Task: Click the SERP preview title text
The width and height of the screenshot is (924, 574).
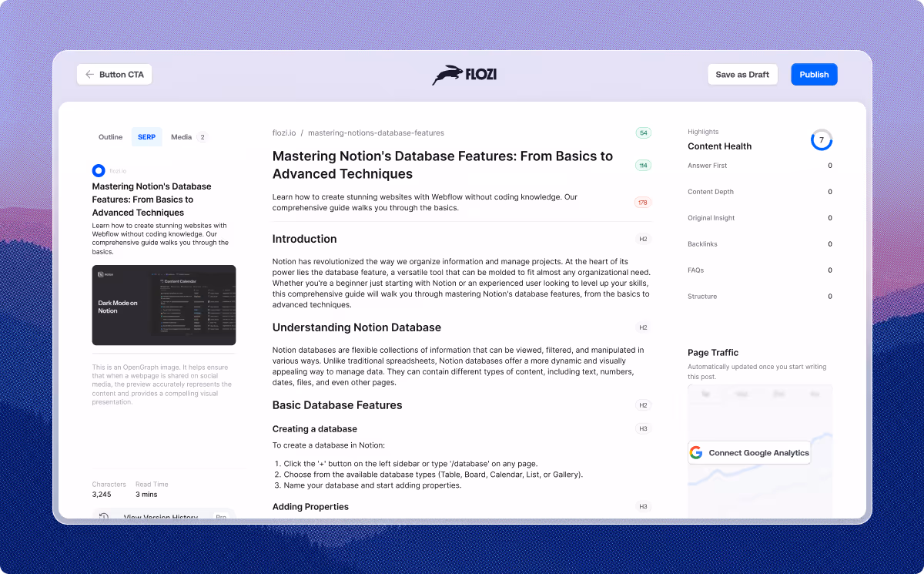Action: click(x=152, y=200)
